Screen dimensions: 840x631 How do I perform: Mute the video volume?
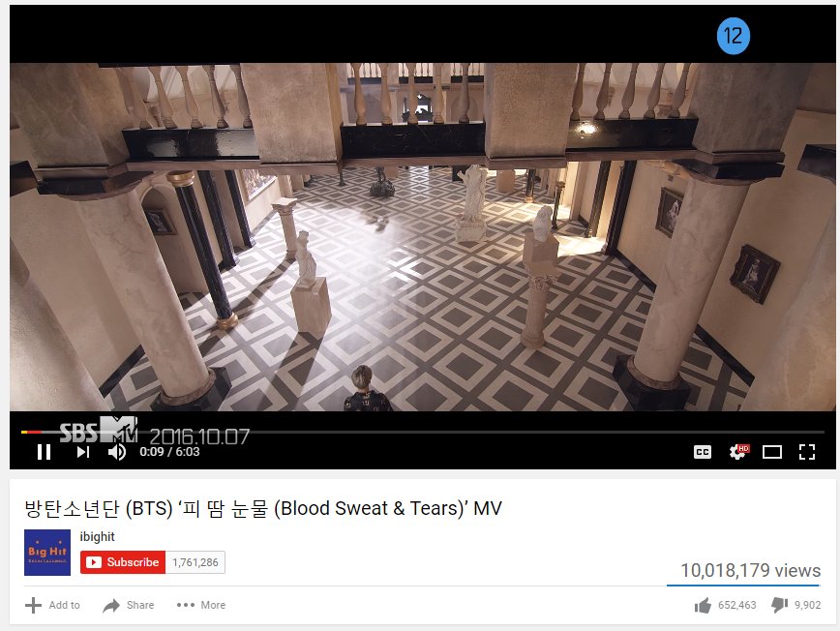tap(117, 452)
